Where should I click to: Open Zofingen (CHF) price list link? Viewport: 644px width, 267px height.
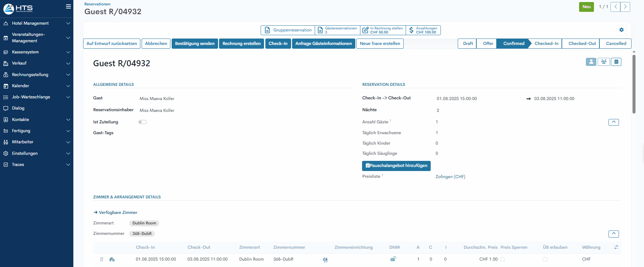click(450, 177)
